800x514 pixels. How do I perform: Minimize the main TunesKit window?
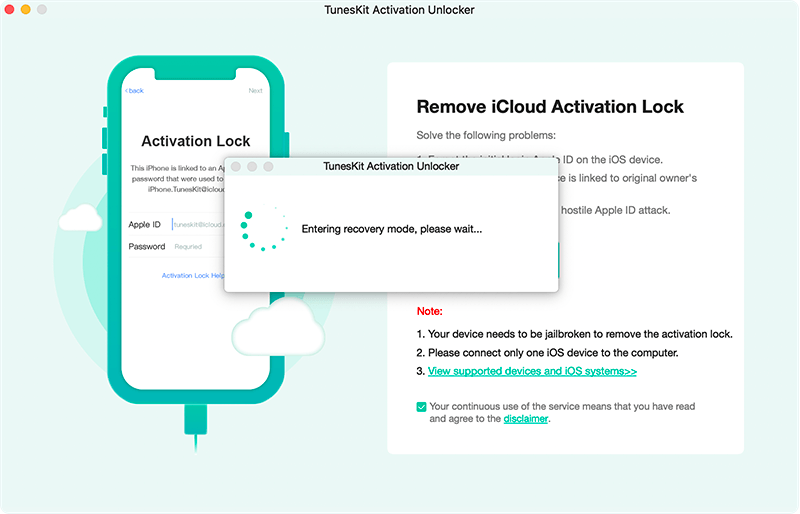[28, 10]
